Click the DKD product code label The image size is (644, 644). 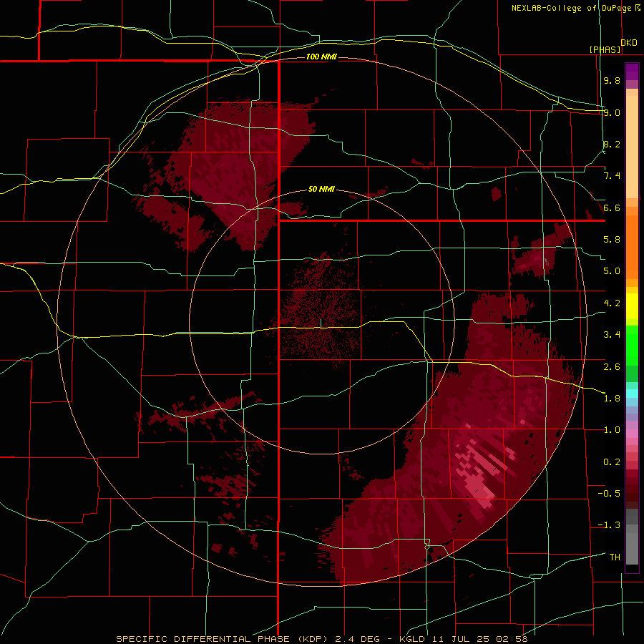[629, 42]
